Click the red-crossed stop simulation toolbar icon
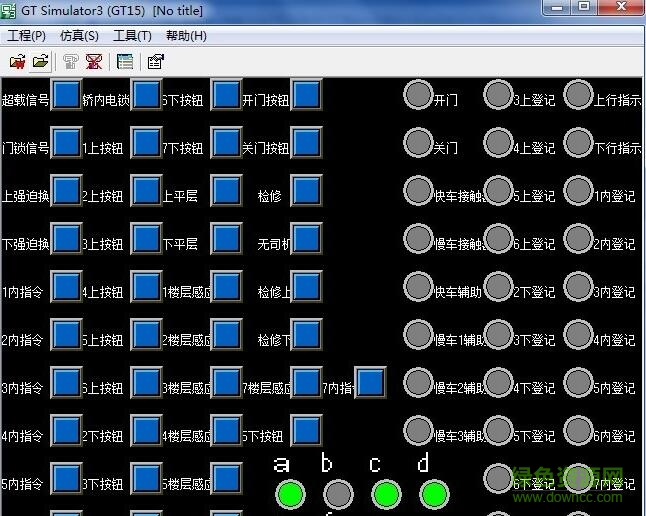The height and width of the screenshot is (516, 646). click(x=93, y=62)
